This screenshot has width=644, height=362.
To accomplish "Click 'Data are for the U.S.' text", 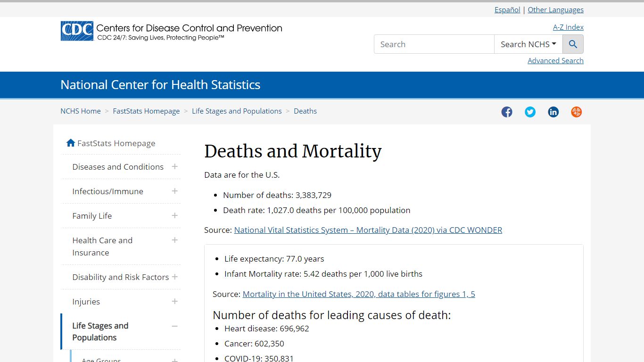I will [242, 175].
